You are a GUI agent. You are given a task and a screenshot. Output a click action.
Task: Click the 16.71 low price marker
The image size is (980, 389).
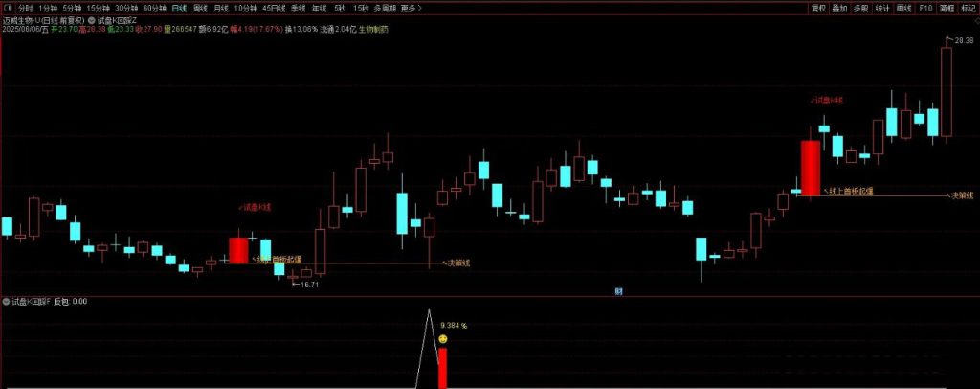[x=307, y=285]
